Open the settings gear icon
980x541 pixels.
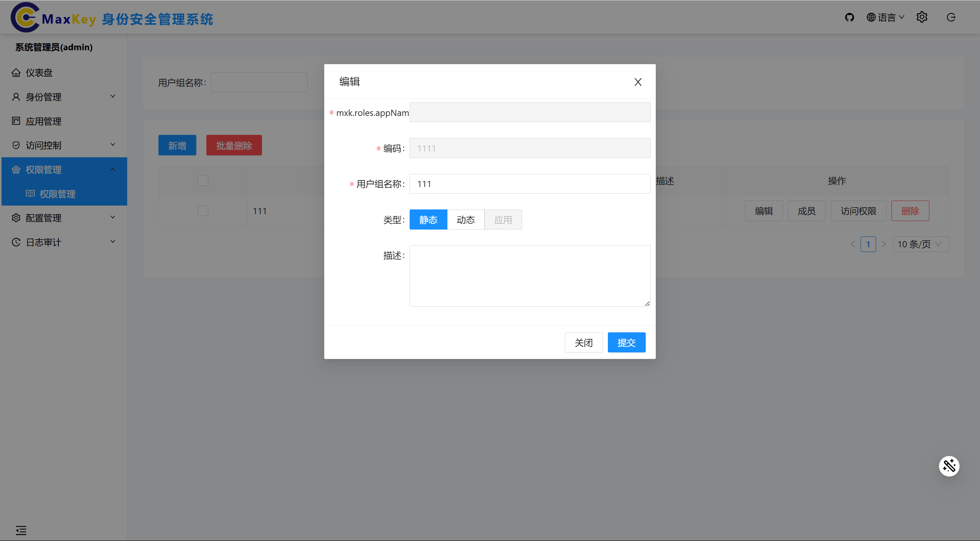click(x=922, y=17)
